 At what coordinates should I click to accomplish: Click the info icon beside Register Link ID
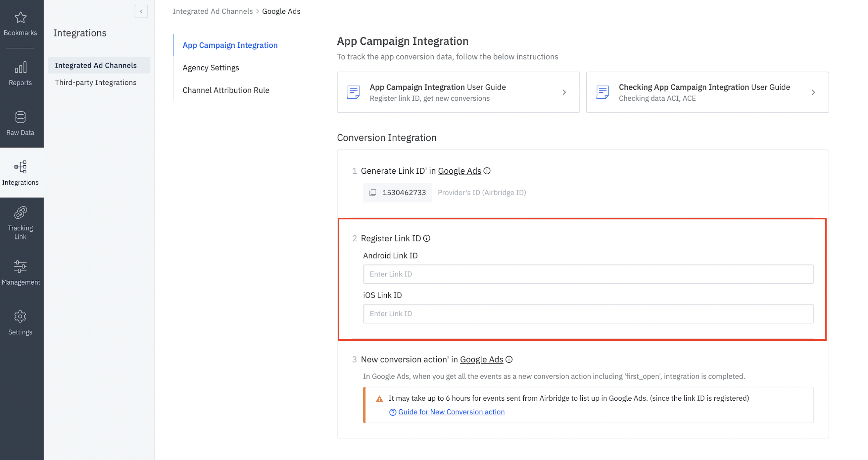(427, 238)
